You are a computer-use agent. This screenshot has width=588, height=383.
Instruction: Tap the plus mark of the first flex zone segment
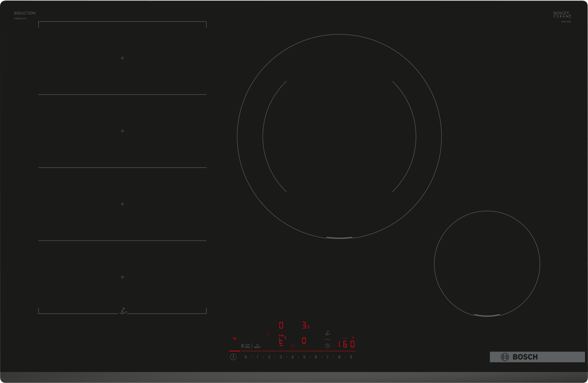[x=122, y=58]
